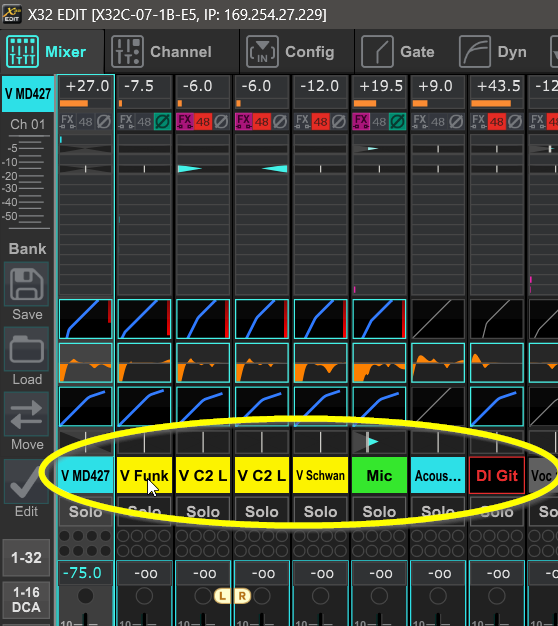Disable green phase invert on Mic channel

click(397, 121)
